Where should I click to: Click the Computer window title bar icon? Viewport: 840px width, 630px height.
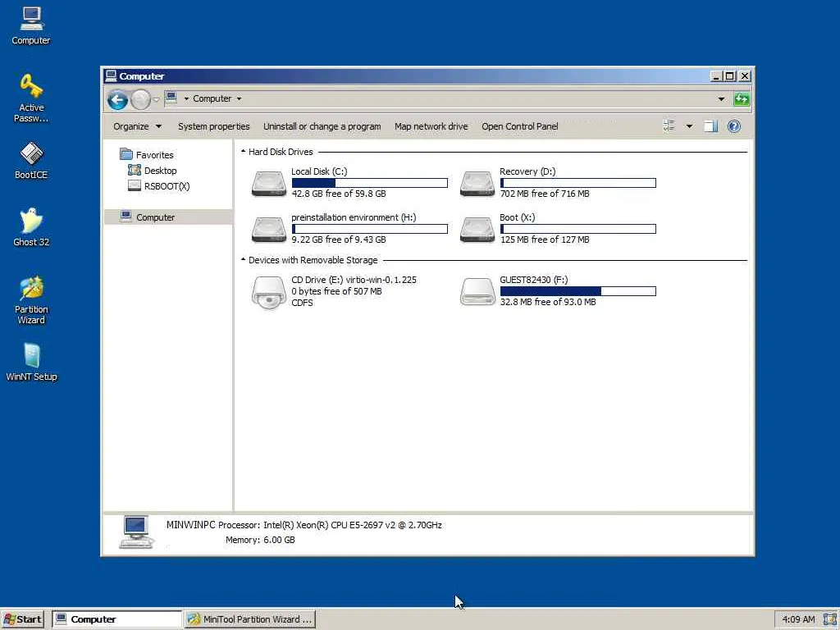pyautogui.click(x=111, y=75)
